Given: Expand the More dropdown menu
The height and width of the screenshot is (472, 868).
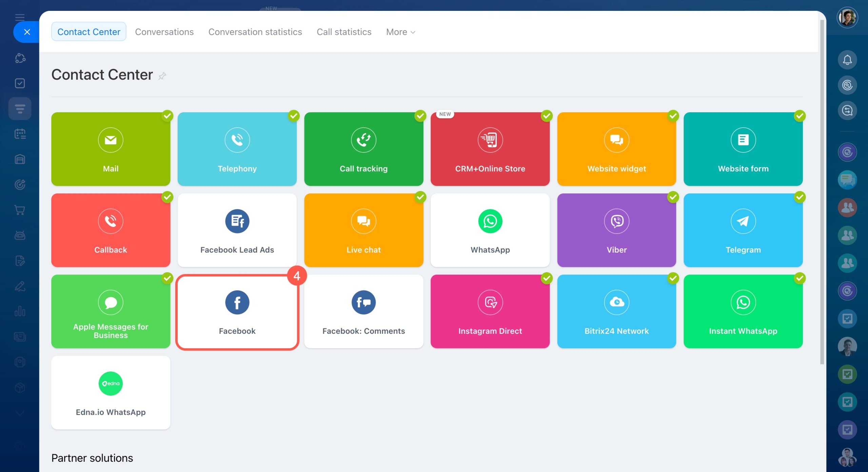Looking at the screenshot, I should pos(400,32).
